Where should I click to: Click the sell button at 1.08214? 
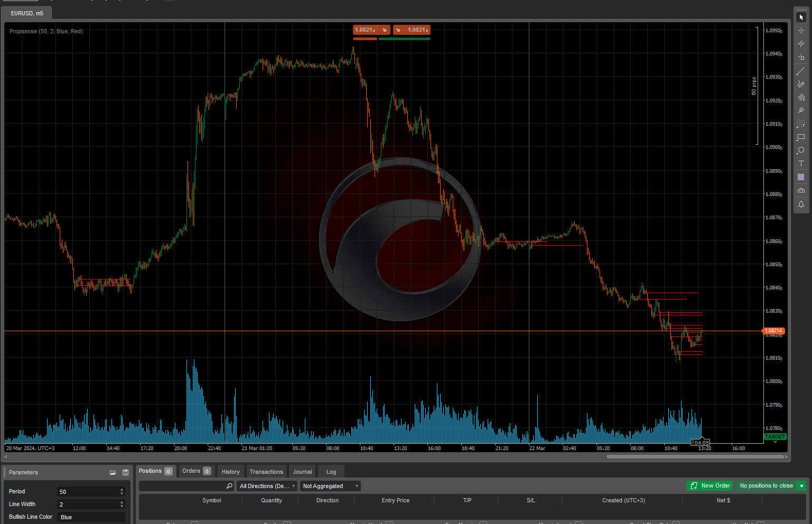tap(371, 30)
